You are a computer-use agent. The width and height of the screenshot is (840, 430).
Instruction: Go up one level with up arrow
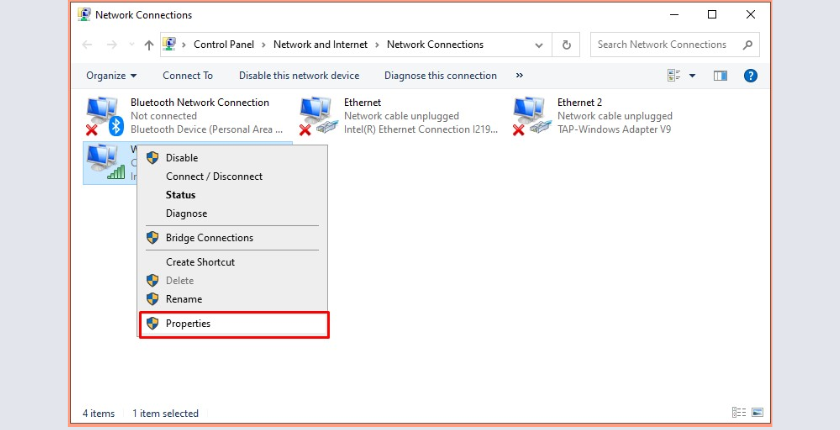149,45
